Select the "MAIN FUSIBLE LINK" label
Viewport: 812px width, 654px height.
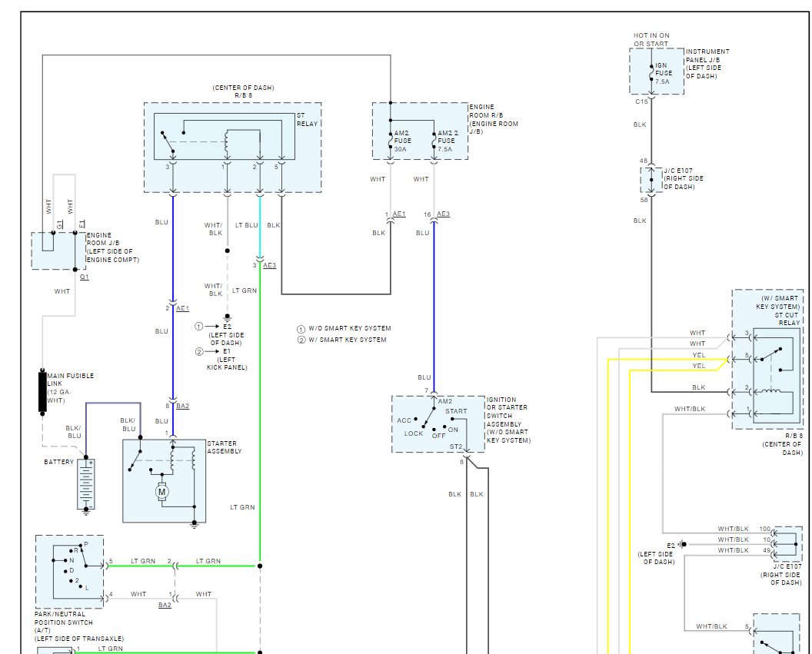(71, 380)
